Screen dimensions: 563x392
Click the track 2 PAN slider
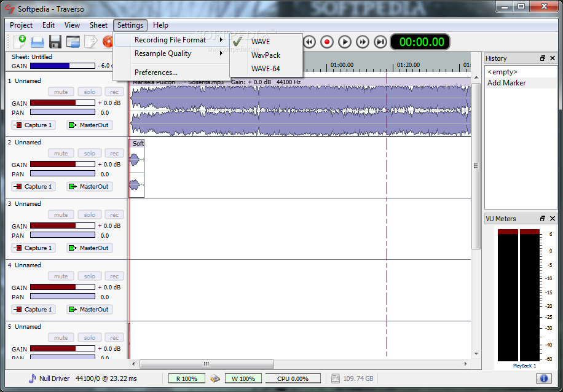coord(63,174)
